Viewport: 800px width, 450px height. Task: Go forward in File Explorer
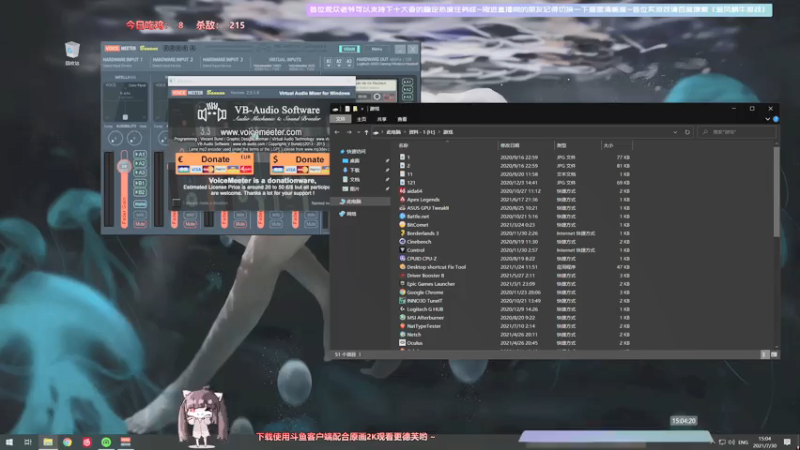[349, 132]
